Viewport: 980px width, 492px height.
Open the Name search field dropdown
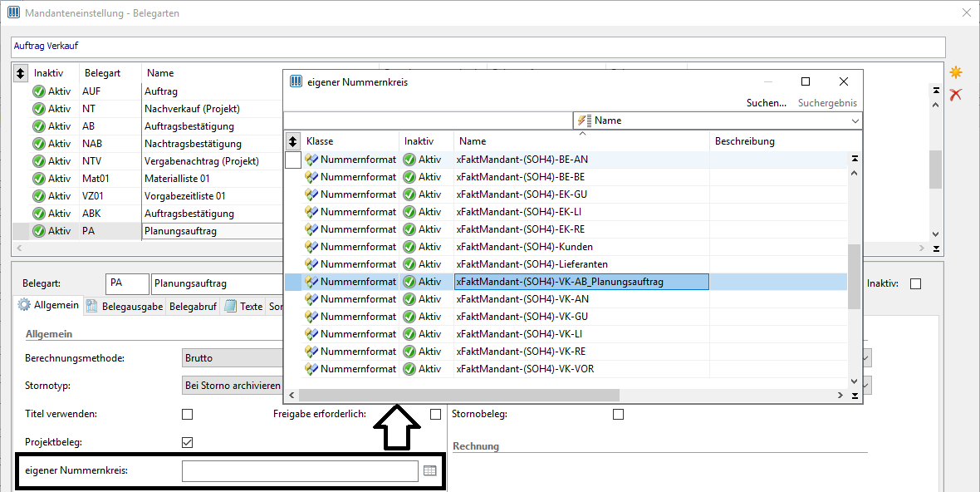[x=855, y=121]
